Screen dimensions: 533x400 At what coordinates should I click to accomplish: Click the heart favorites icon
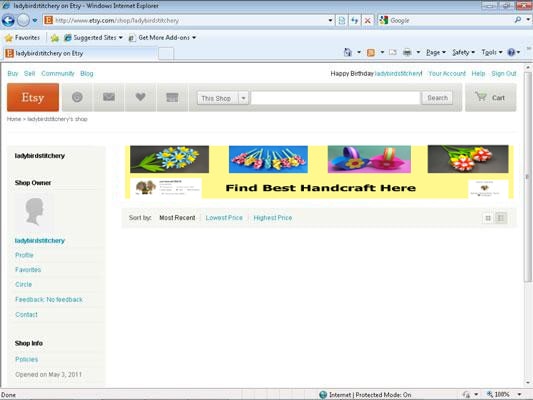140,98
